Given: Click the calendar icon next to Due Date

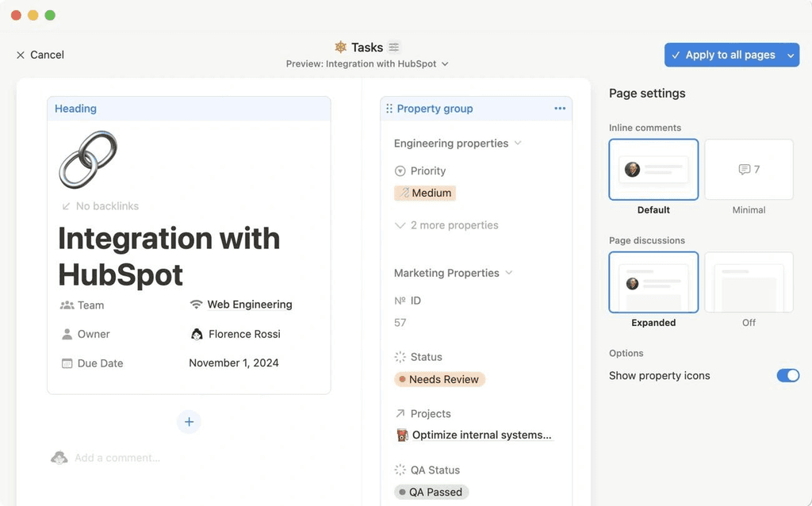Looking at the screenshot, I should pyautogui.click(x=67, y=363).
